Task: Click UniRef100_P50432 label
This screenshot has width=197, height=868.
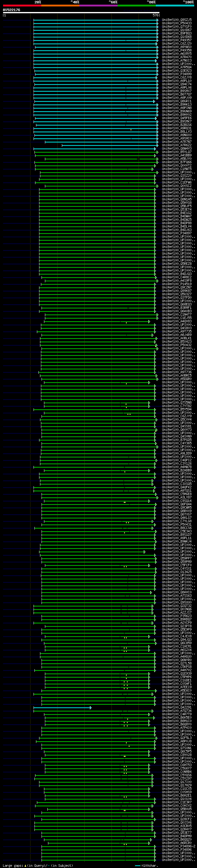Action: (177, 345)
